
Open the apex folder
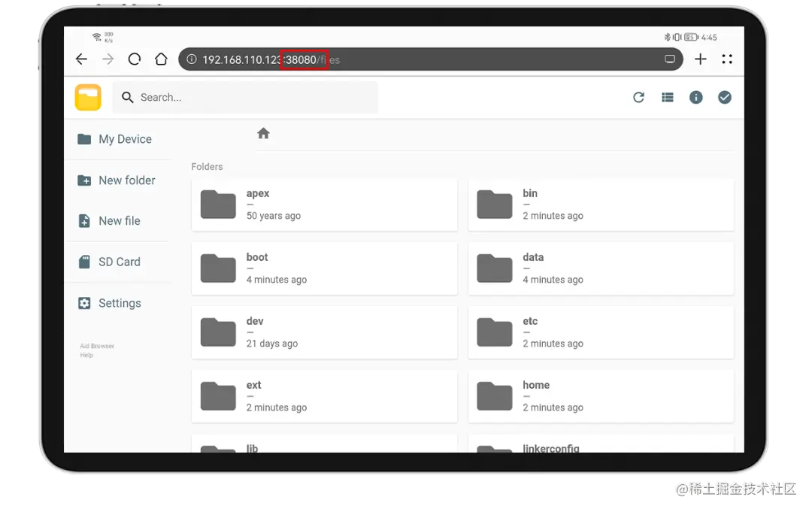pos(324,204)
